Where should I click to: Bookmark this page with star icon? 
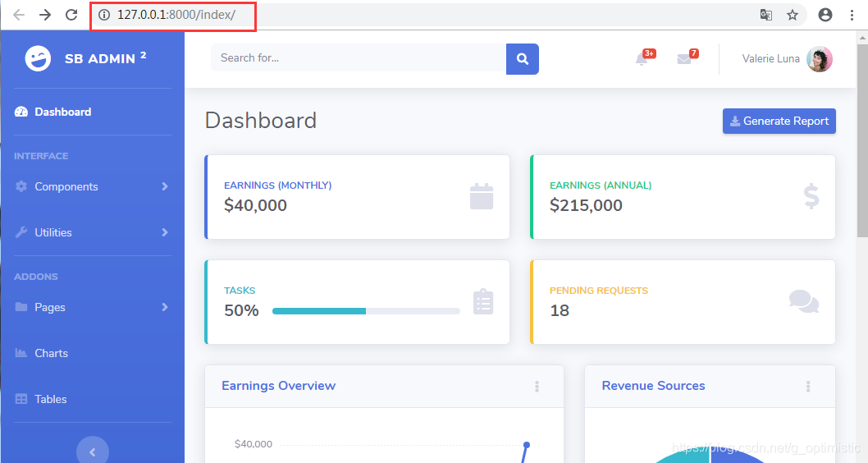click(x=793, y=15)
